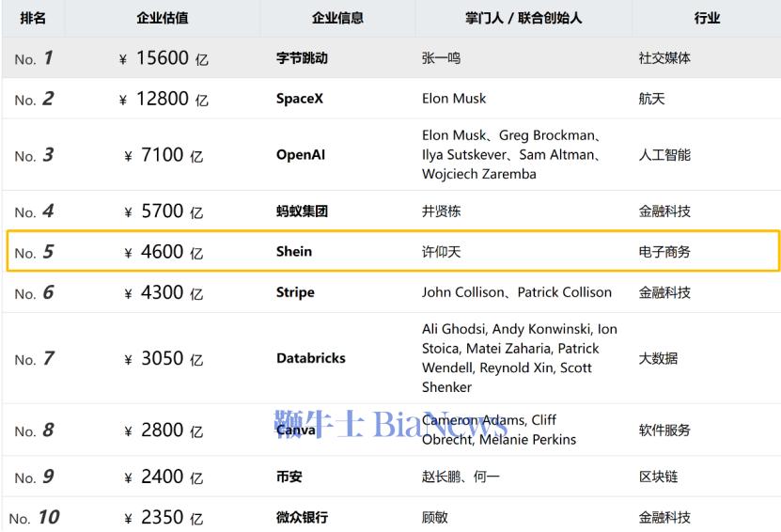Click the 人工智能 industry label

(x=664, y=155)
